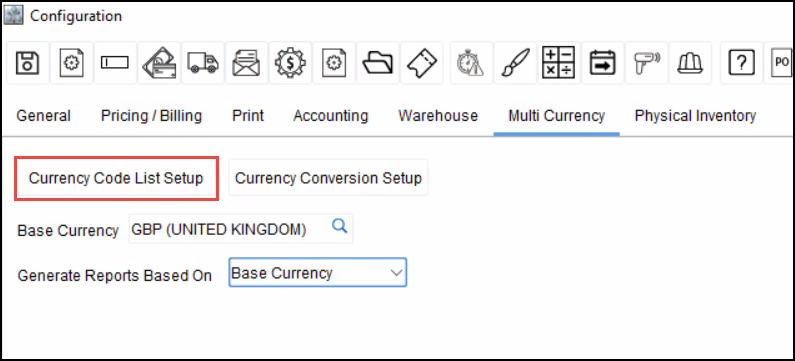Go to the Accounting tab
This screenshot has height=361, width=795.
(331, 116)
